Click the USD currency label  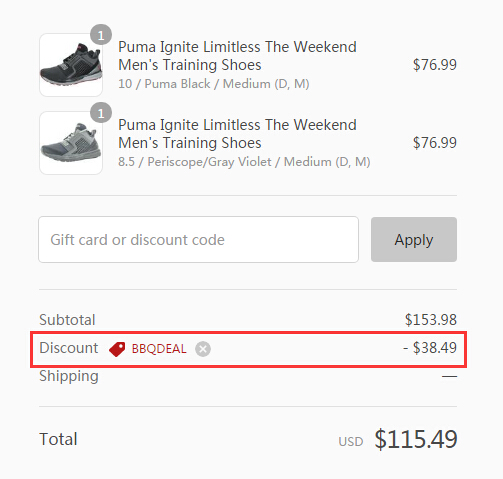pyautogui.click(x=351, y=442)
